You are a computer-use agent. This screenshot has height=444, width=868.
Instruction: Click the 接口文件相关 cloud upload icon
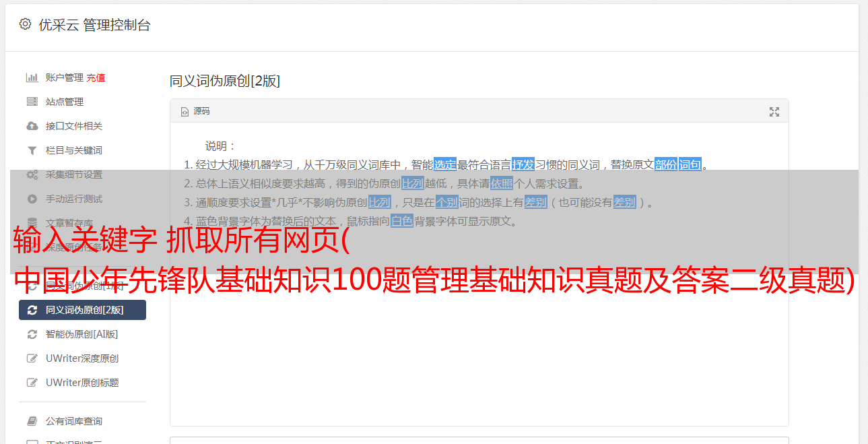pos(32,126)
